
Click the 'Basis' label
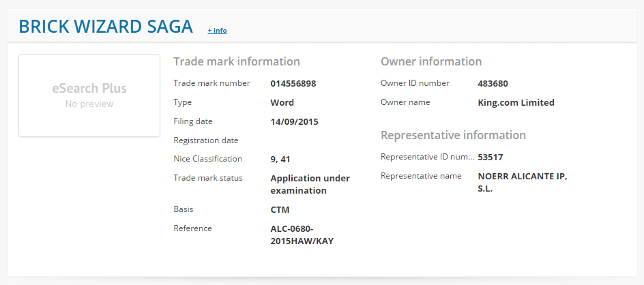pos(184,209)
